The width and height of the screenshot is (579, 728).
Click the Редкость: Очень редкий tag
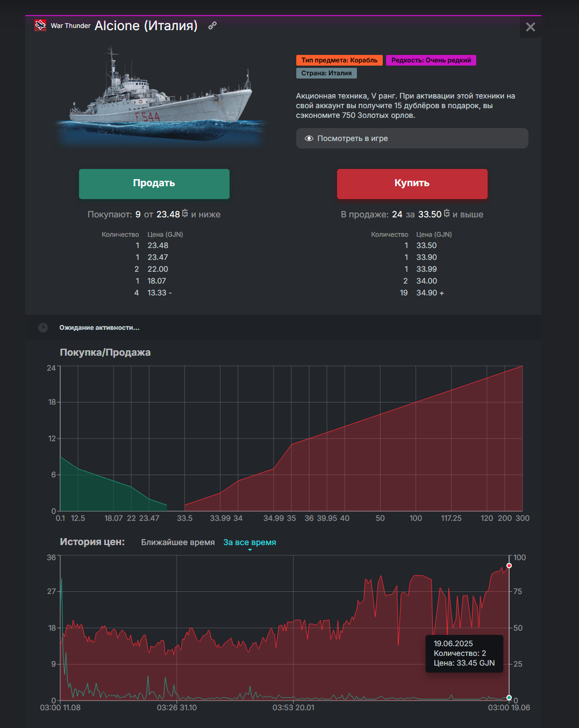coord(431,60)
